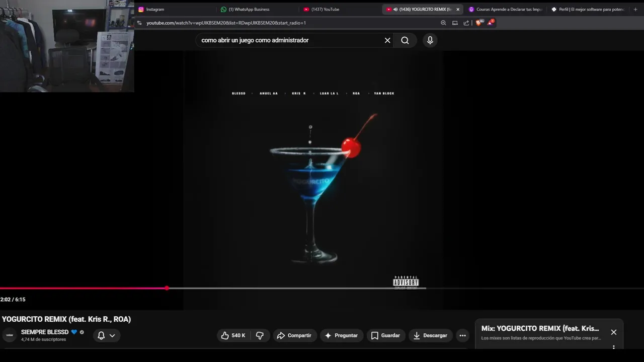644x362 pixels.
Task: Click the picture-in-picture icon in address bar
Action: coord(455,23)
